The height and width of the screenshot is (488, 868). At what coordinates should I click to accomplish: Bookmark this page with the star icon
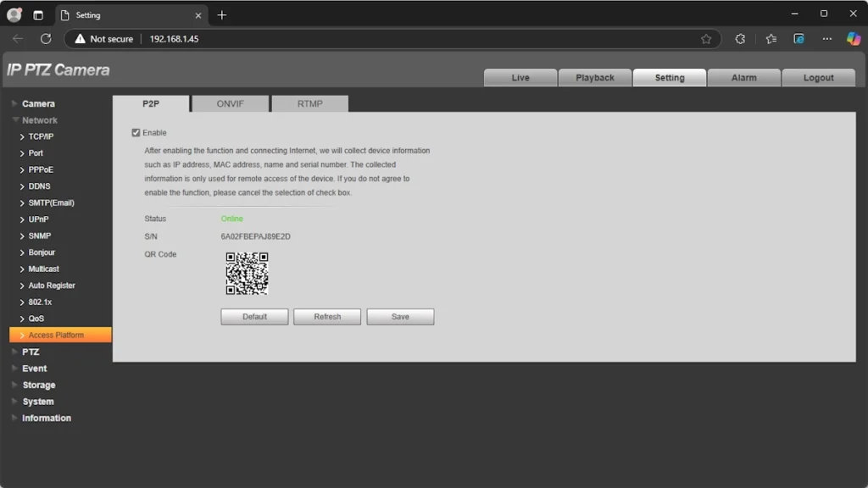[x=706, y=39]
